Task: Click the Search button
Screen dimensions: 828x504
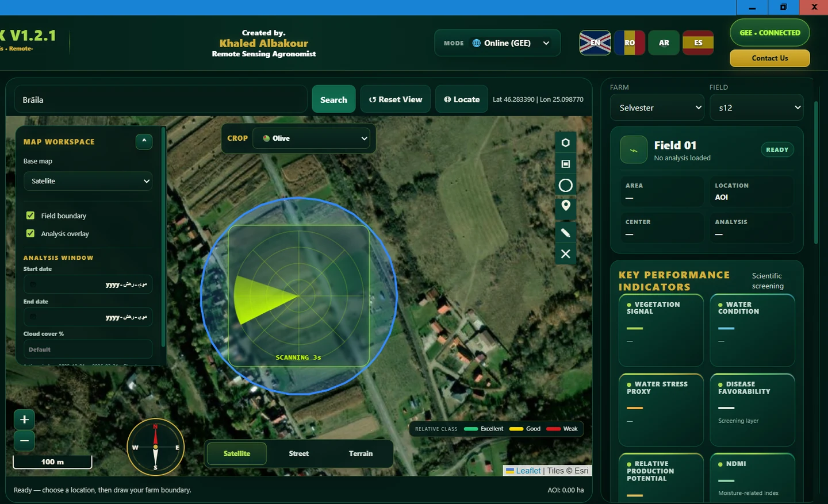Action: (333, 99)
